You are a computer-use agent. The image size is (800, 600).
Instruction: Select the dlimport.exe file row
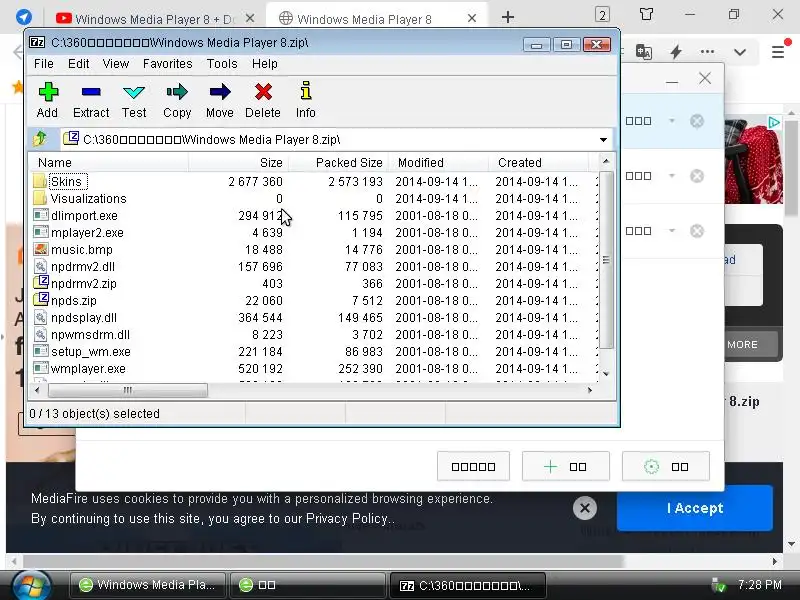(314, 215)
